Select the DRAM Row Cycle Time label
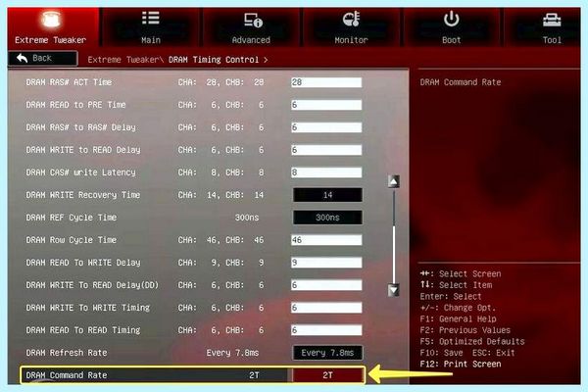 (72, 240)
